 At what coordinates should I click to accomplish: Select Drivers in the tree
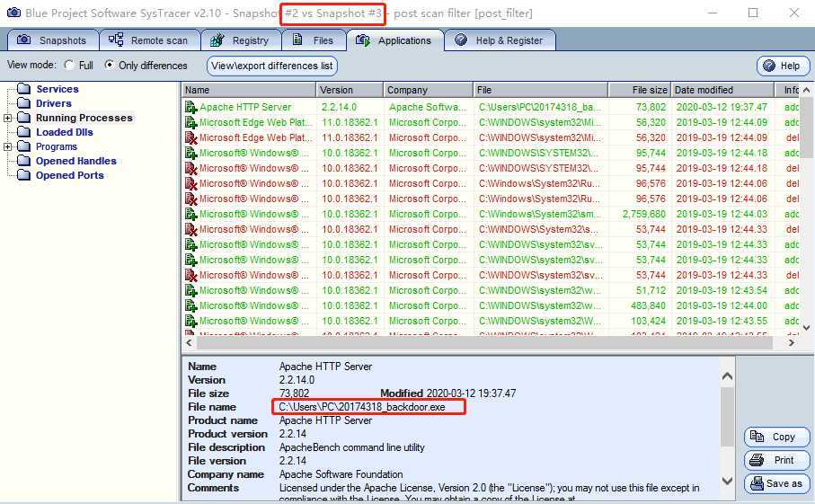point(54,103)
